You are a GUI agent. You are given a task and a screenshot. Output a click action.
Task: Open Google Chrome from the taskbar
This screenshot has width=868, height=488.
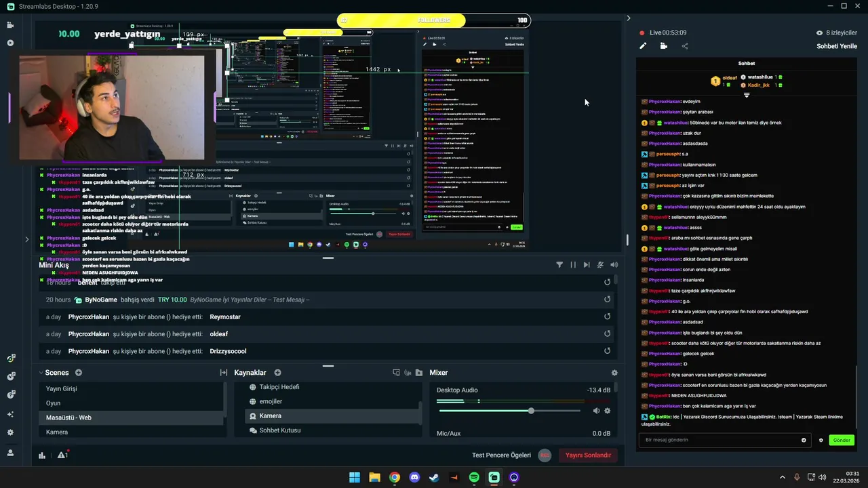point(395,477)
